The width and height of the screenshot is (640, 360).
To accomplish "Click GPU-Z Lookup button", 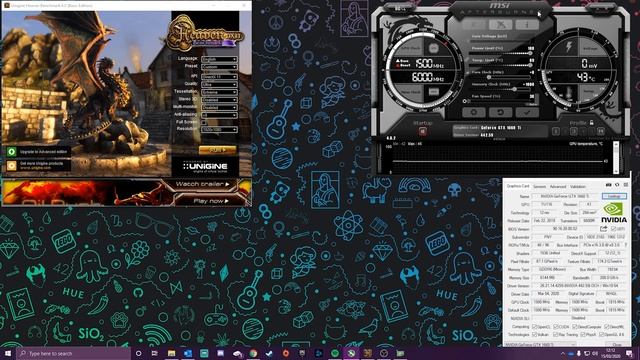I will point(614,196).
